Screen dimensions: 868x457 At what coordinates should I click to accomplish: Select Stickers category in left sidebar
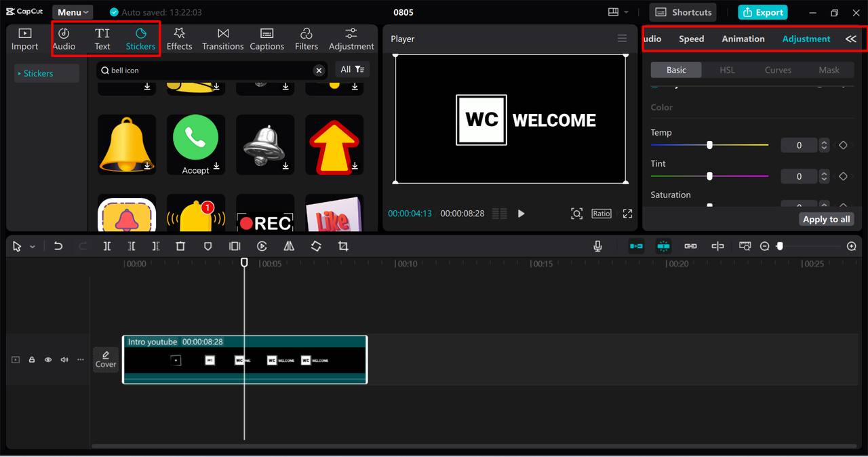(x=47, y=73)
